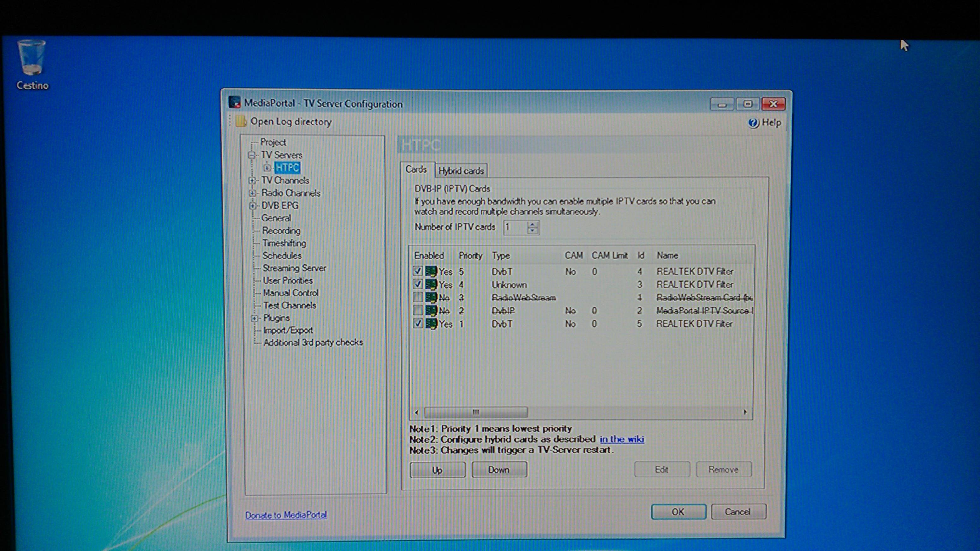Screen dimensions: 980x551
Task: Expand the DVB EPG tree node
Action: tap(252, 205)
